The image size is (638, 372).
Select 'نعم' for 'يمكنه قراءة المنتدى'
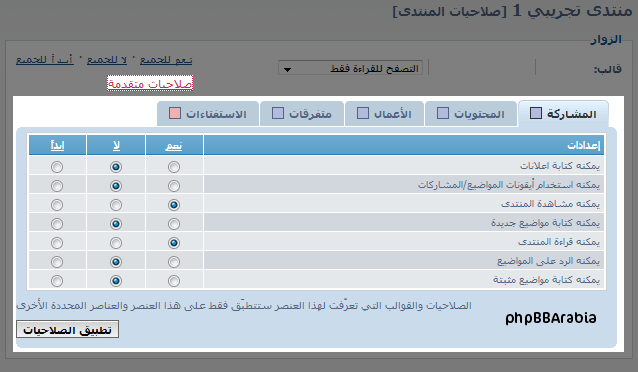tap(174, 243)
